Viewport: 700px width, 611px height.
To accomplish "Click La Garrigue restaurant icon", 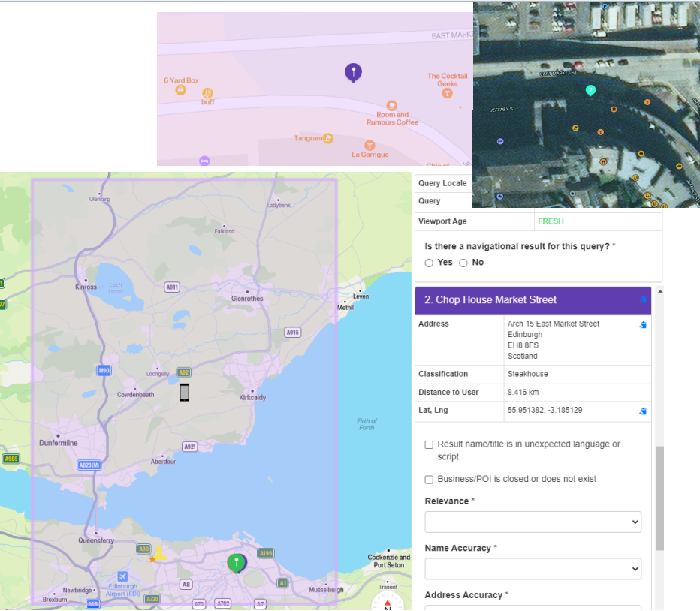I will click(x=370, y=146).
